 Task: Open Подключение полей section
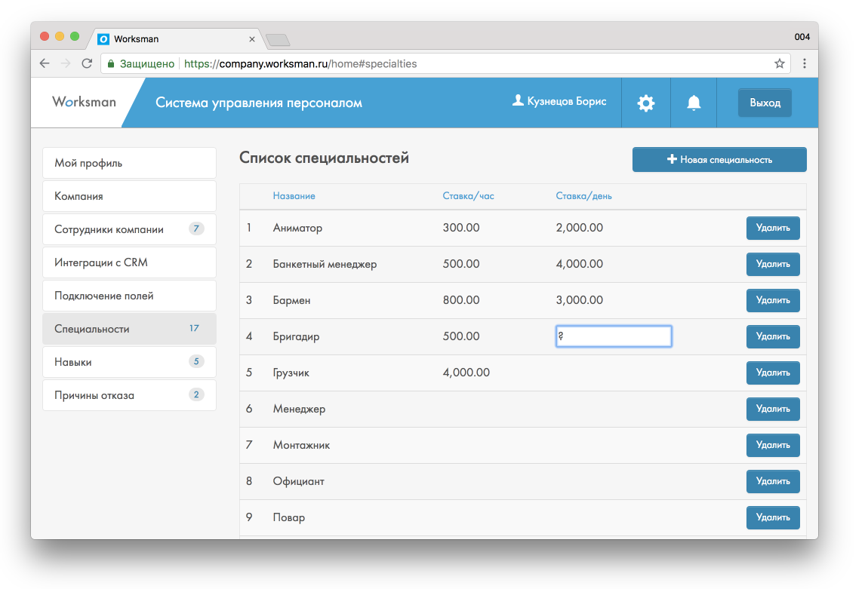(129, 296)
